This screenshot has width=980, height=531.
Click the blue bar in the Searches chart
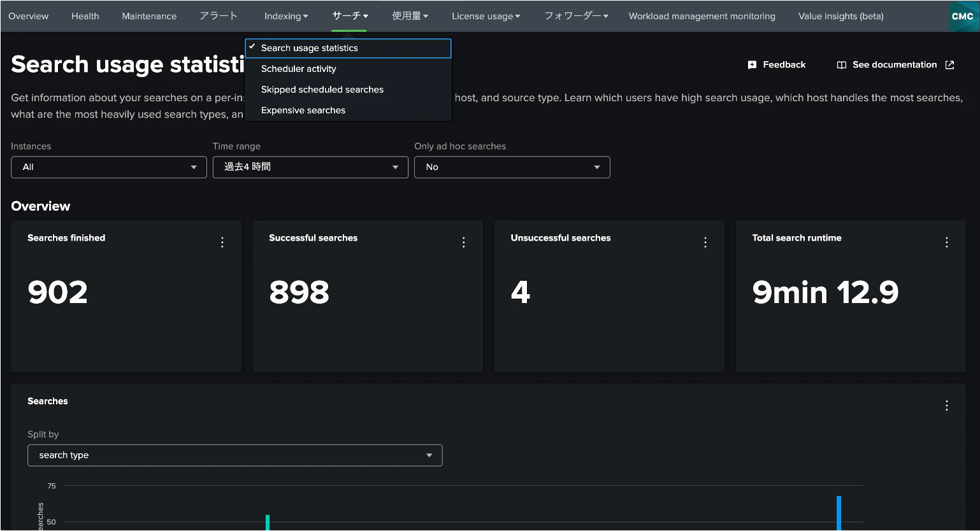coord(839,513)
